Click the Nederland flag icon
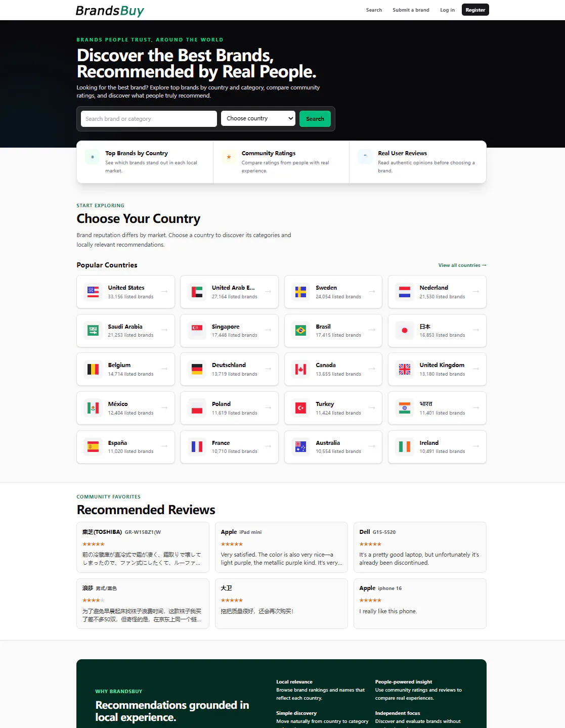Image resolution: width=565 pixels, height=728 pixels. [x=405, y=292]
